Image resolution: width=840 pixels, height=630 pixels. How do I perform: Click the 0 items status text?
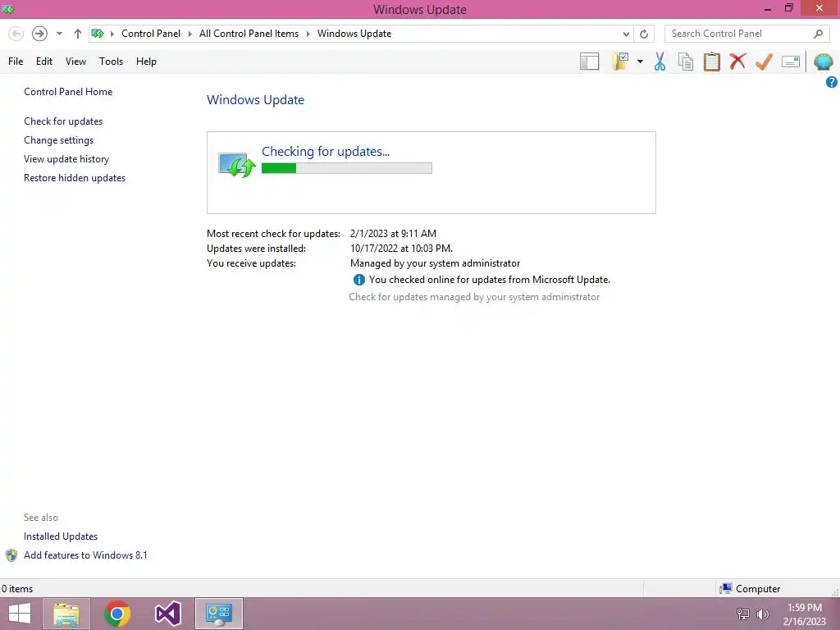tap(17, 589)
